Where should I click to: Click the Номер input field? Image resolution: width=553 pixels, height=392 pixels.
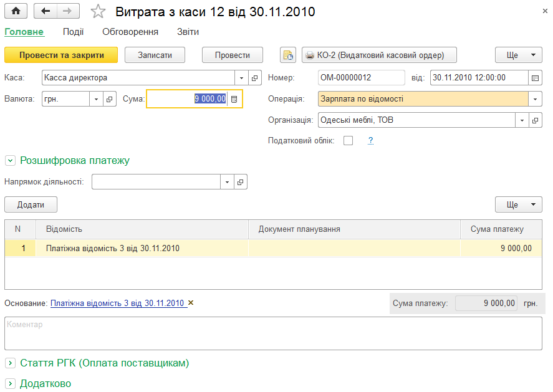pos(361,78)
